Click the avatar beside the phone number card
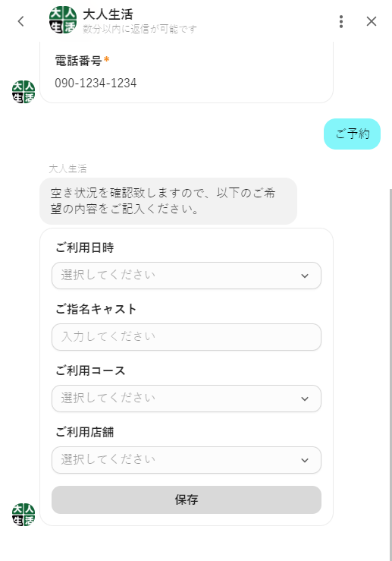Viewport: 392px width, 561px height. (x=24, y=92)
